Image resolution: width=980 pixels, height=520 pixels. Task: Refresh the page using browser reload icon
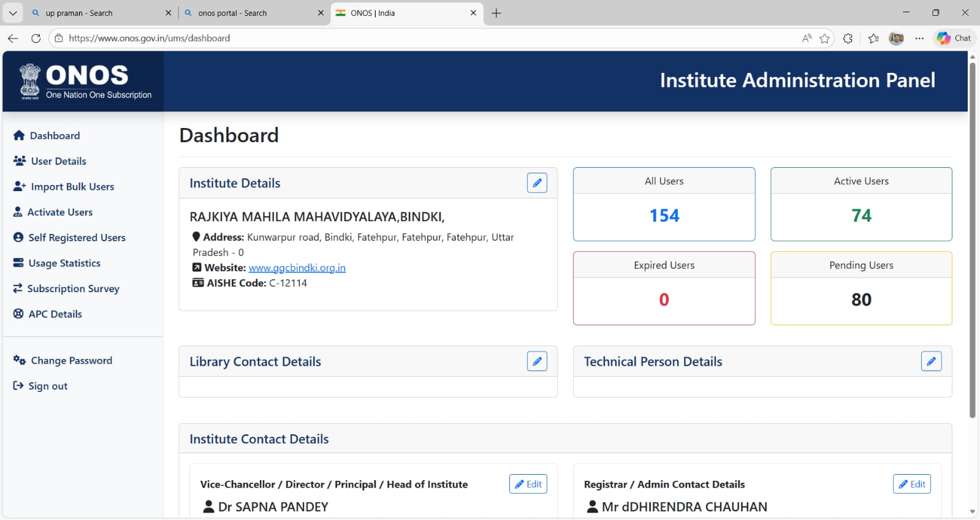point(36,38)
